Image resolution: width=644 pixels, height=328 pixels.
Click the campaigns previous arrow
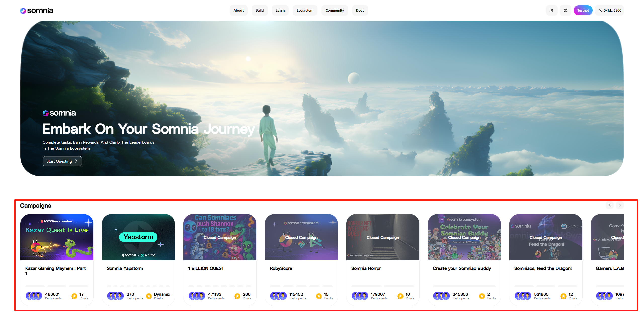(610, 205)
